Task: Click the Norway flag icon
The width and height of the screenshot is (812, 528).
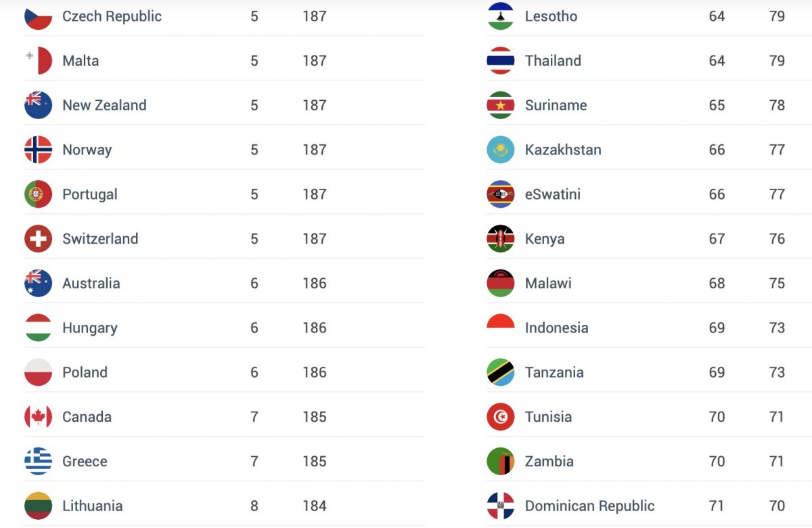Action: pos(38,150)
